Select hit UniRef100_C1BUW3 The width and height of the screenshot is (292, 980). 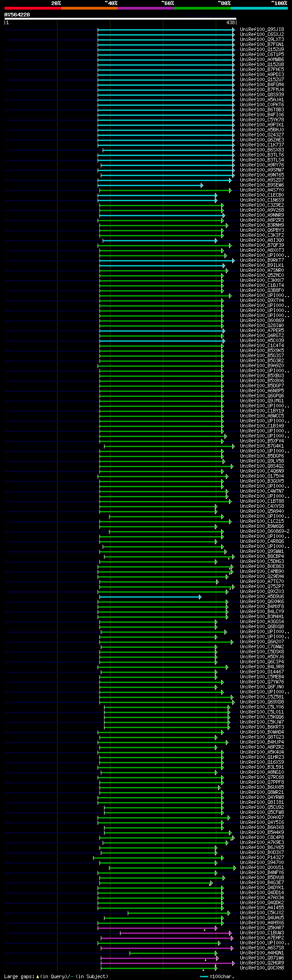click(262, 933)
